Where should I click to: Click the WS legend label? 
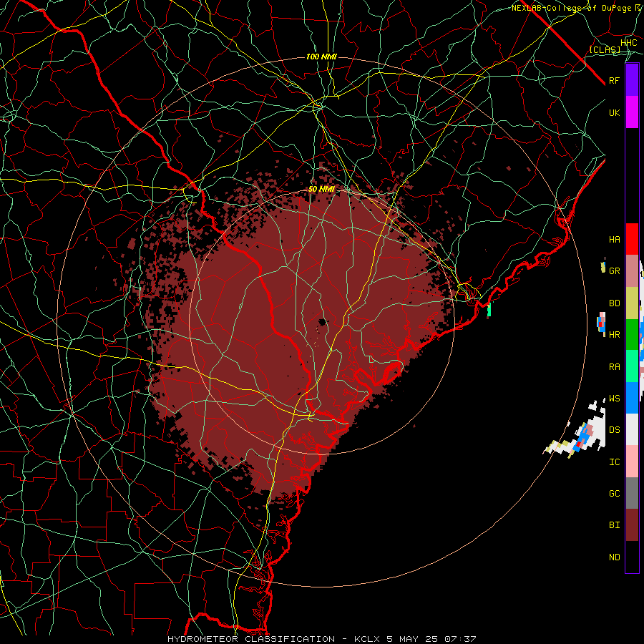coord(615,399)
